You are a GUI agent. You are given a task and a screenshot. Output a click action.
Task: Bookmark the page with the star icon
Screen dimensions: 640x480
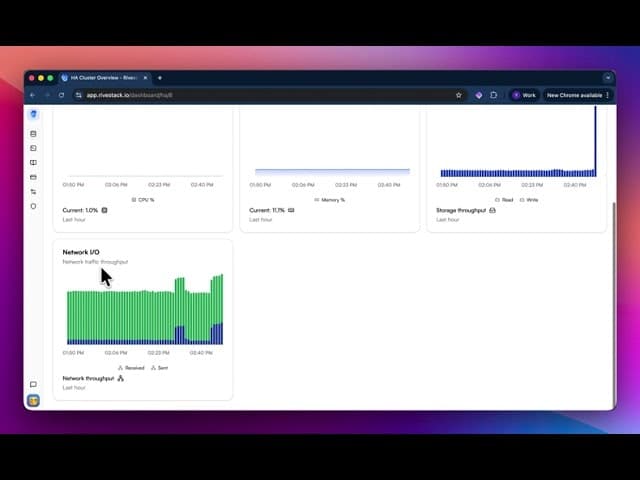pos(459,95)
